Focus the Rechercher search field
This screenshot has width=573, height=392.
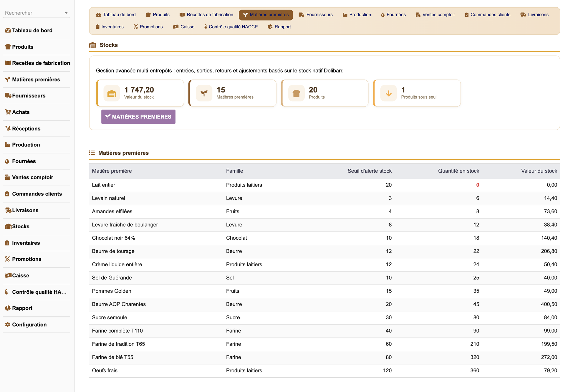click(x=37, y=13)
